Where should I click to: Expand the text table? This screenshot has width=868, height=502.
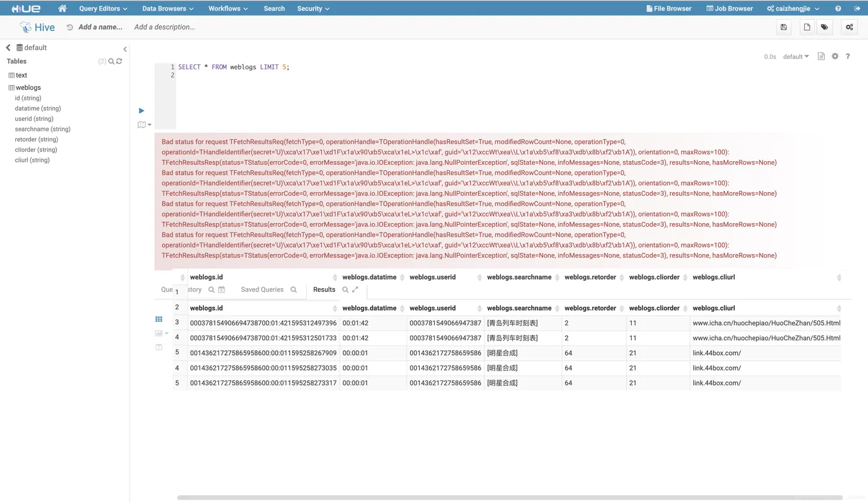click(x=21, y=75)
